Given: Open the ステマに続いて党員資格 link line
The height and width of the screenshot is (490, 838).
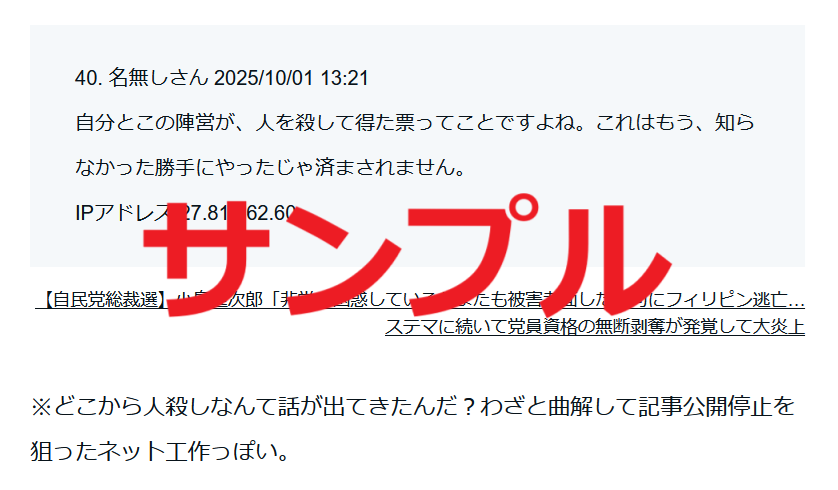Looking at the screenshot, I should click(595, 326).
